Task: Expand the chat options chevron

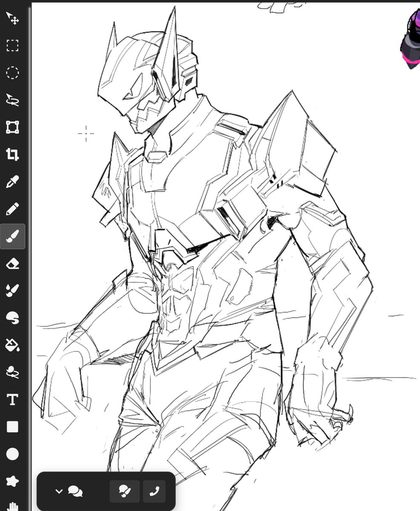Action: click(59, 491)
